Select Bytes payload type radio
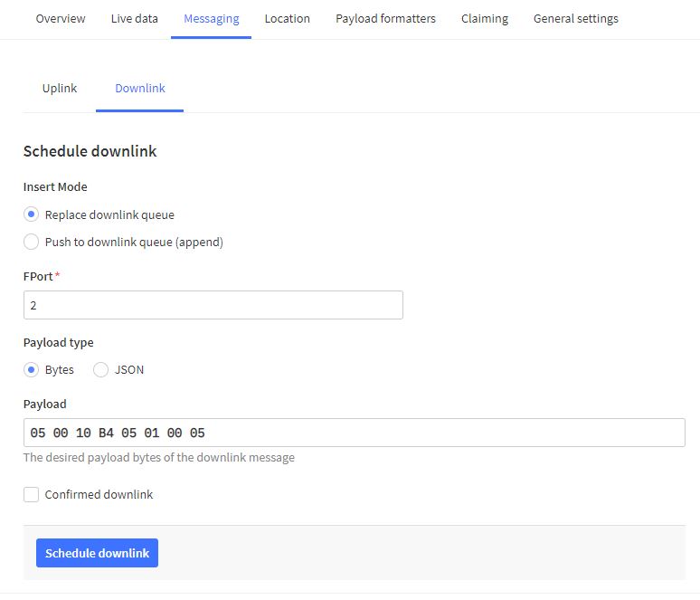 32,370
